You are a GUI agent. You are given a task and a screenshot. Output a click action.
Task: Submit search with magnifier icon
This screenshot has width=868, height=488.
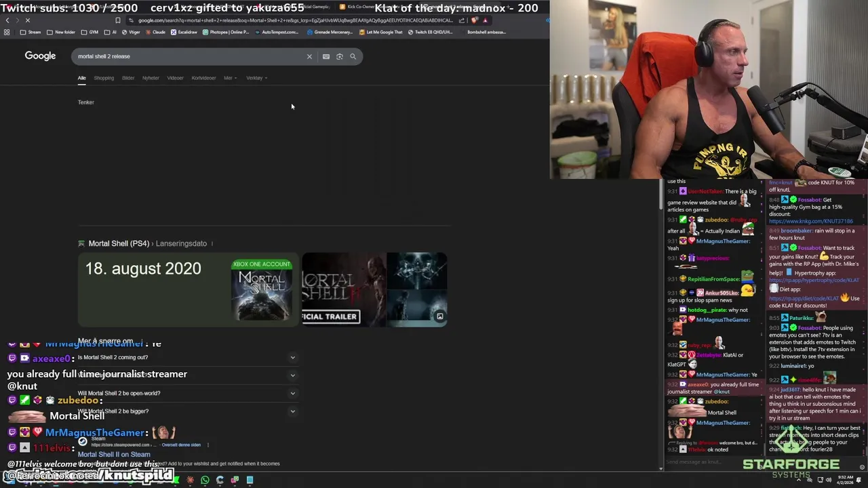pos(353,56)
